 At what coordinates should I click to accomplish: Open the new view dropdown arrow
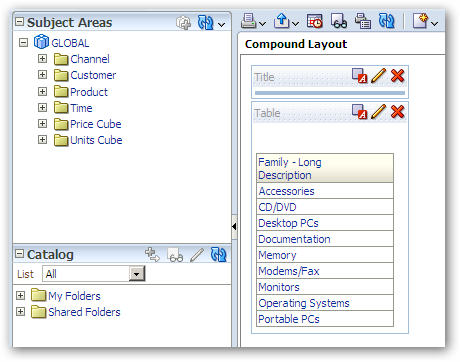[x=434, y=24]
